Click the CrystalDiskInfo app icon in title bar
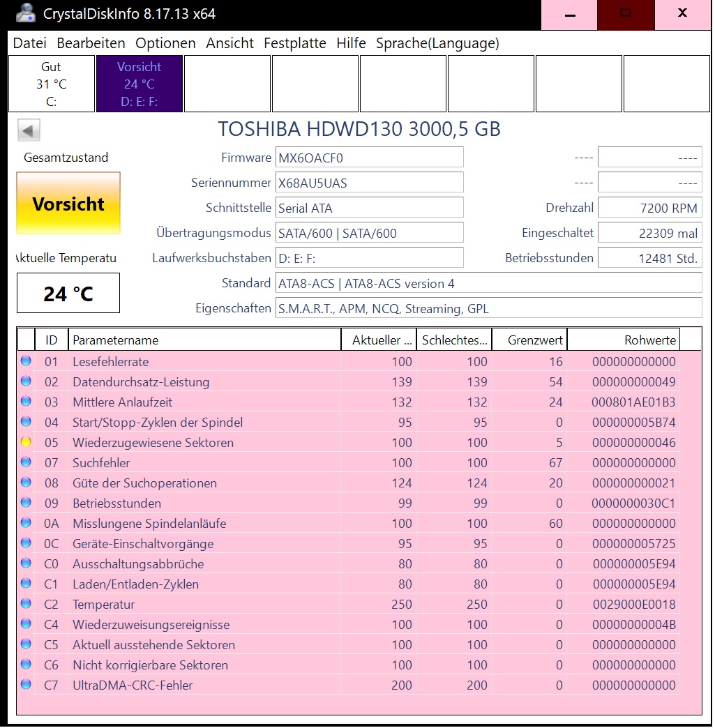715x728 pixels. coord(25,13)
